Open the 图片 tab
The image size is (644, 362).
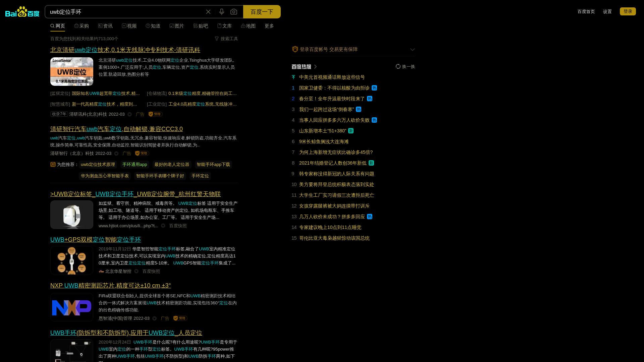click(x=177, y=26)
